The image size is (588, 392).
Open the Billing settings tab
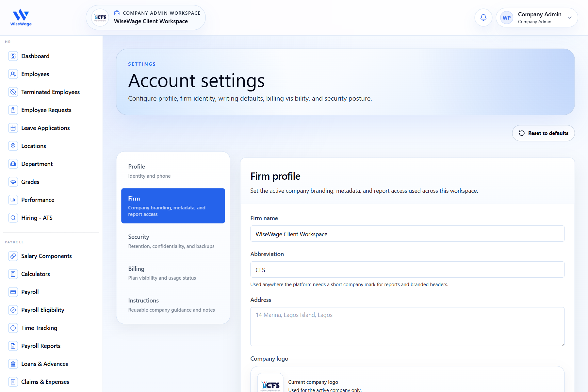(x=173, y=273)
